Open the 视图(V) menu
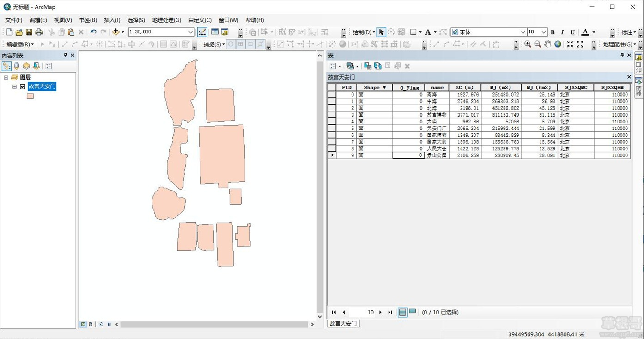The image size is (644, 339). point(63,20)
